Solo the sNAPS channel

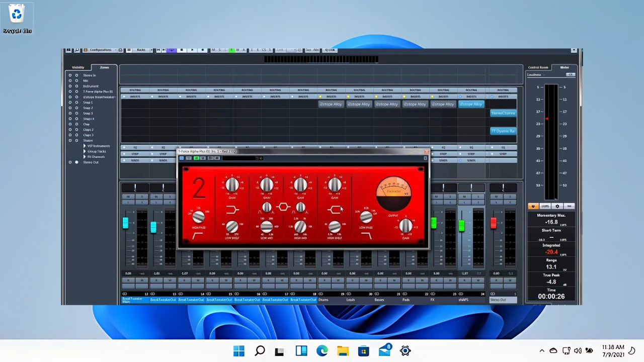[478, 197]
